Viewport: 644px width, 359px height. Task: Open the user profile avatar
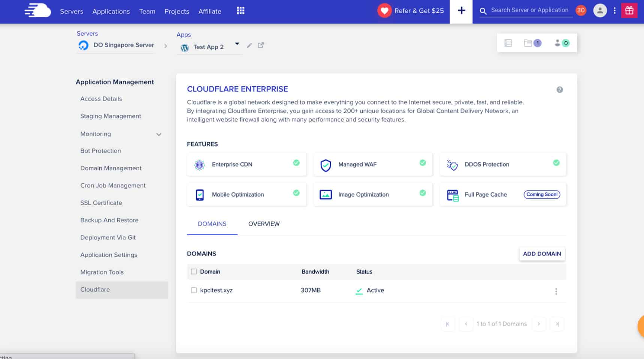tap(600, 11)
